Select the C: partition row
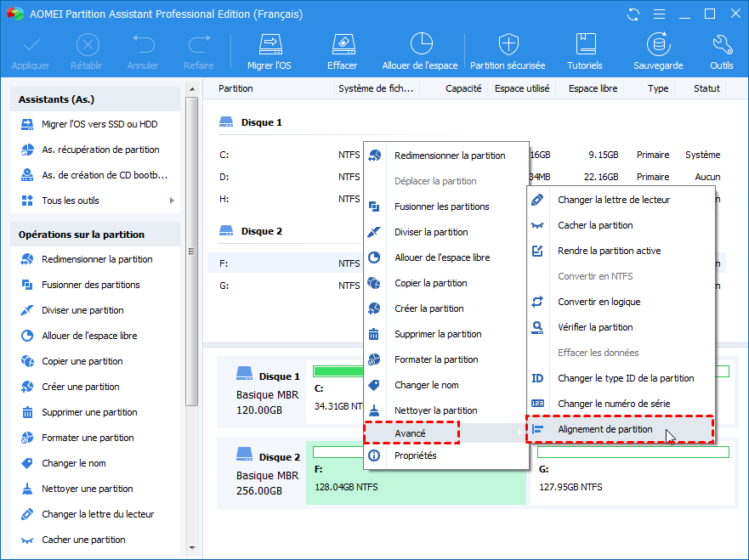Image resolution: width=749 pixels, height=560 pixels. click(x=466, y=155)
